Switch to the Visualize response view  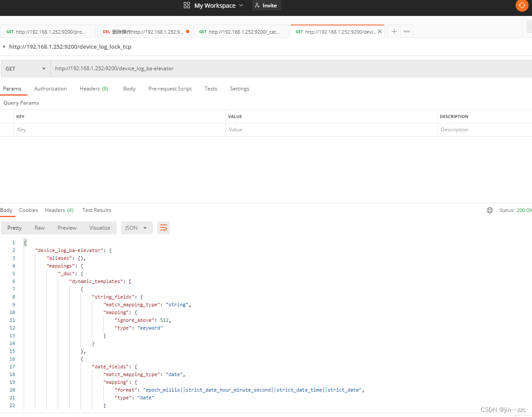click(100, 228)
